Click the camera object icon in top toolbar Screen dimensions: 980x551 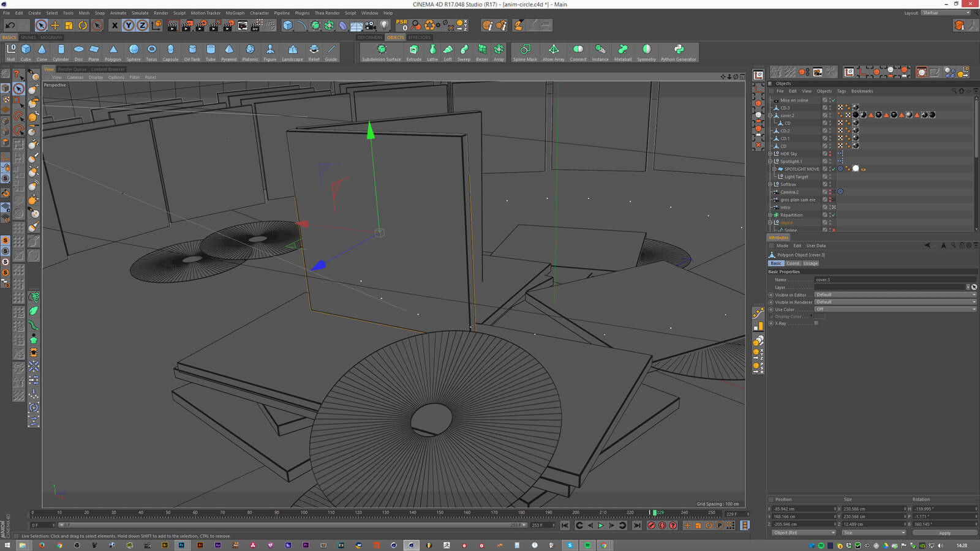(x=371, y=25)
